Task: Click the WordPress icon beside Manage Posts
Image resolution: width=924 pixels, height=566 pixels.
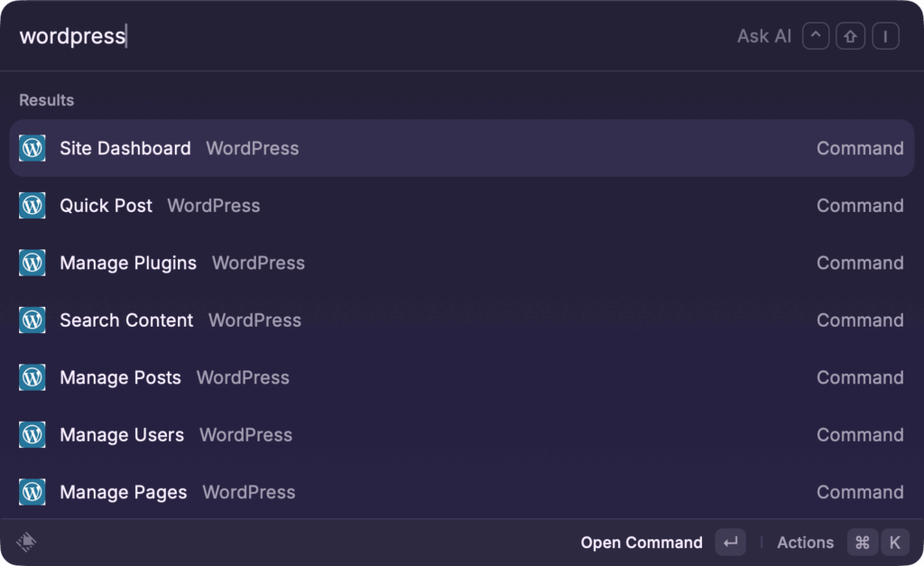Action: pyautogui.click(x=32, y=377)
